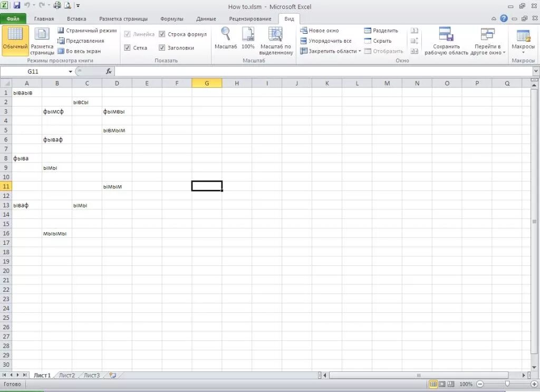Screen dimensions: 540x392
Task: Open the quick access toolbar customize arrow
Action: point(78,5)
